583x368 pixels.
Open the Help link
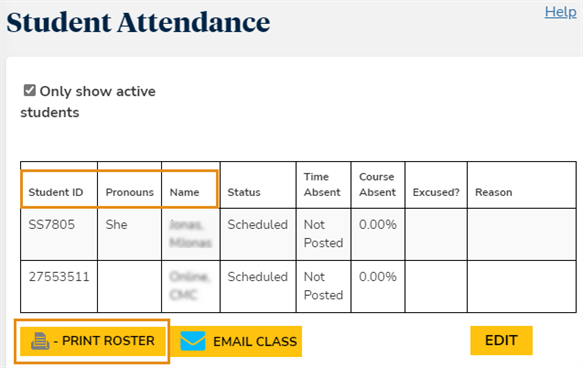(x=560, y=12)
